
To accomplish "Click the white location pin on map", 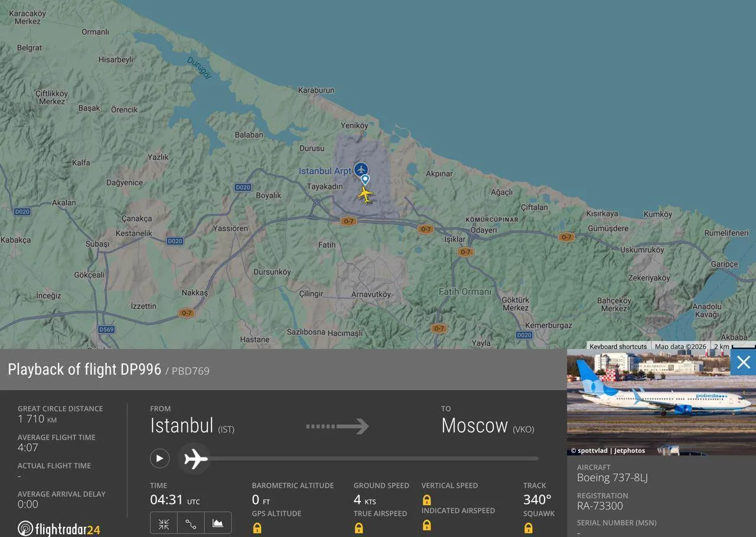I will tap(366, 179).
